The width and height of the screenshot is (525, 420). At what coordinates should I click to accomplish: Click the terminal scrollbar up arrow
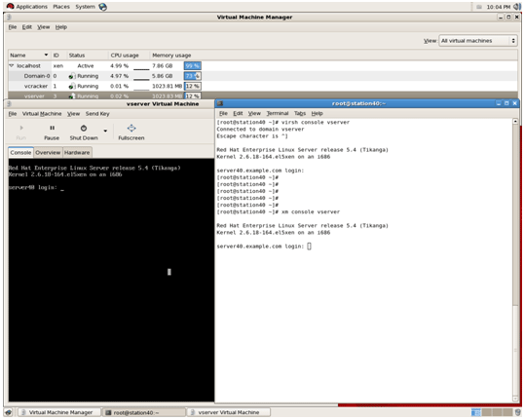(515, 122)
